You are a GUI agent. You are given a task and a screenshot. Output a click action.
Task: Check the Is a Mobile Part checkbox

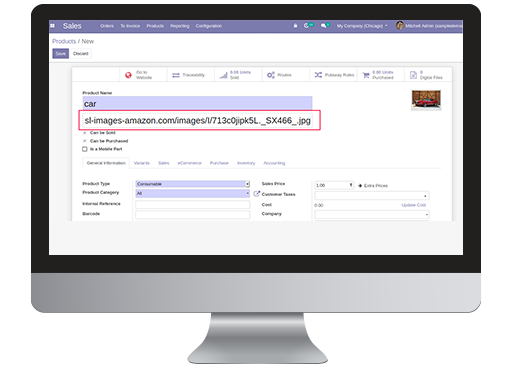click(85, 149)
